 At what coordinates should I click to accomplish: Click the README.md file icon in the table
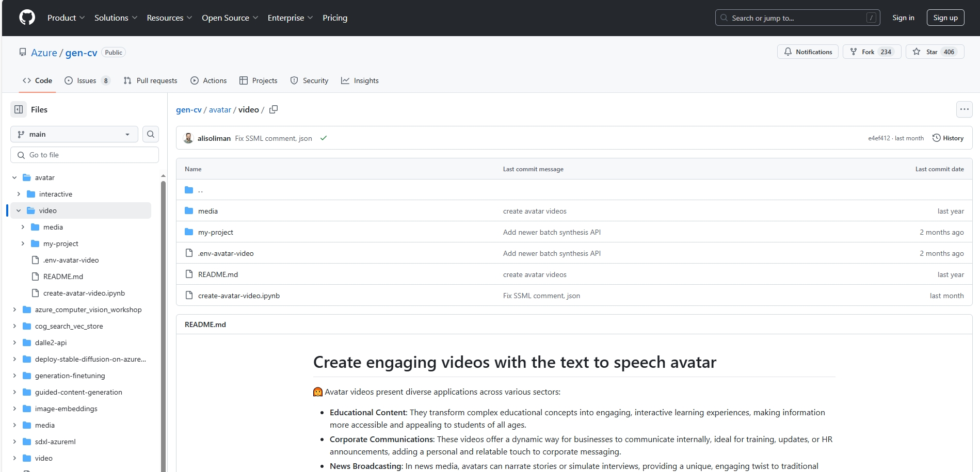pos(189,274)
